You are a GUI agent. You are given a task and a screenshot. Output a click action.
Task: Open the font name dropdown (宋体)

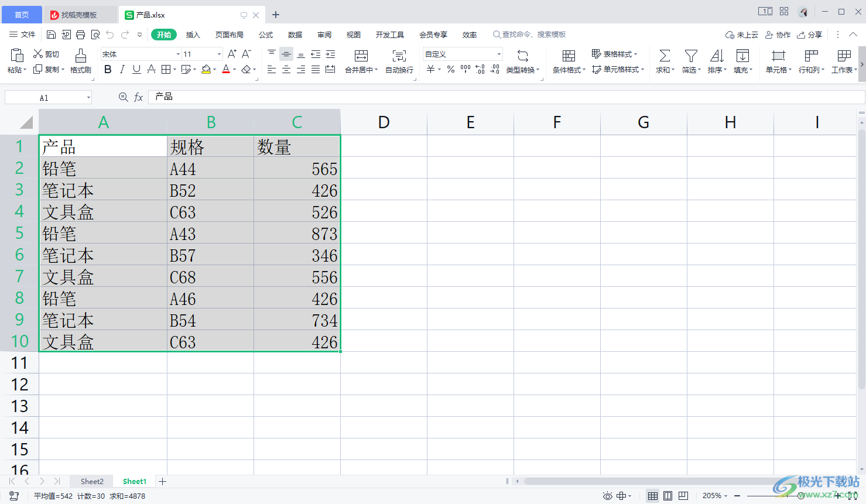point(179,54)
